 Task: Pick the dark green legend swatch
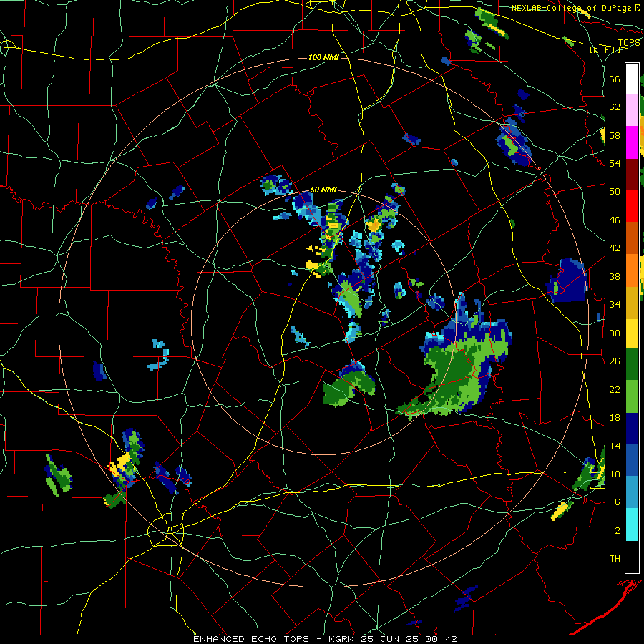point(632,364)
